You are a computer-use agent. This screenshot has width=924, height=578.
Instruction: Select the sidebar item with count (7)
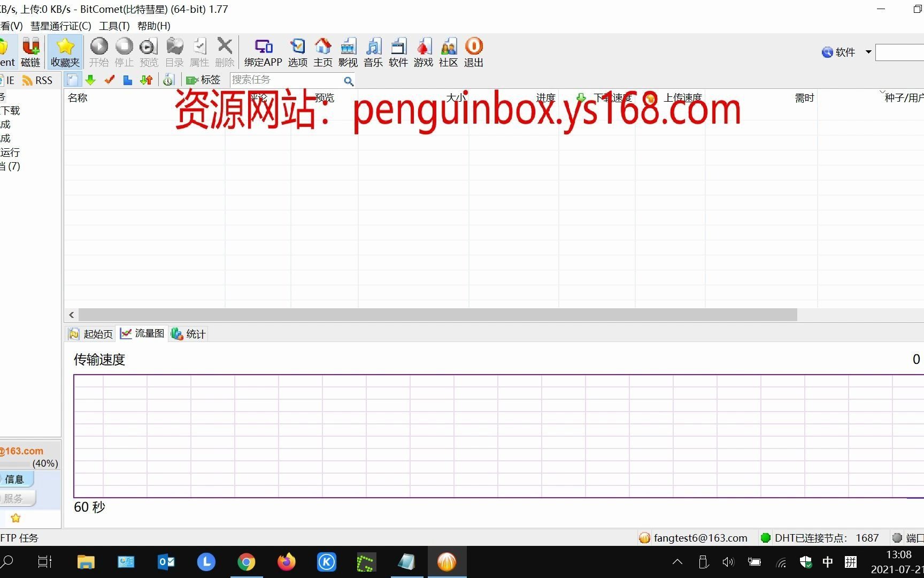coord(10,166)
